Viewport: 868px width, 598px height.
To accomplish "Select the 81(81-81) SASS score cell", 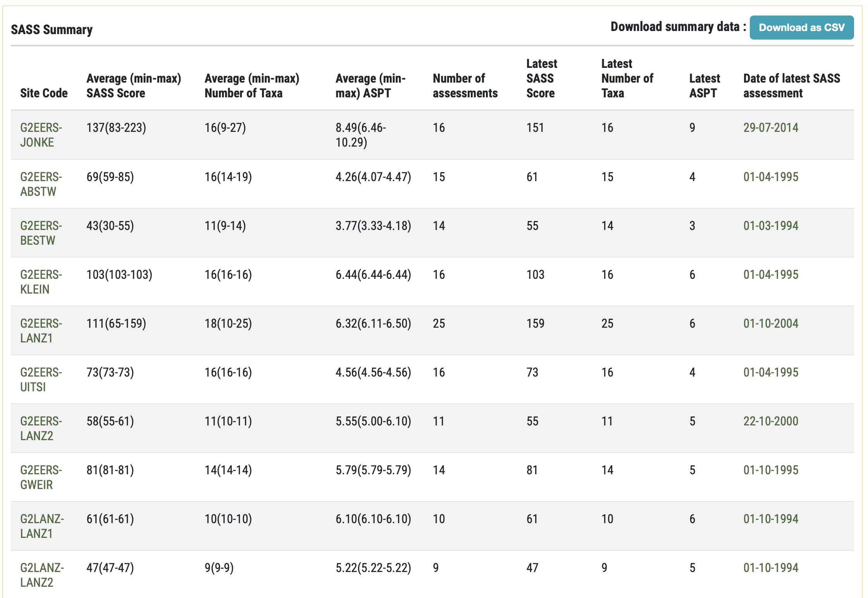I will pyautogui.click(x=110, y=470).
